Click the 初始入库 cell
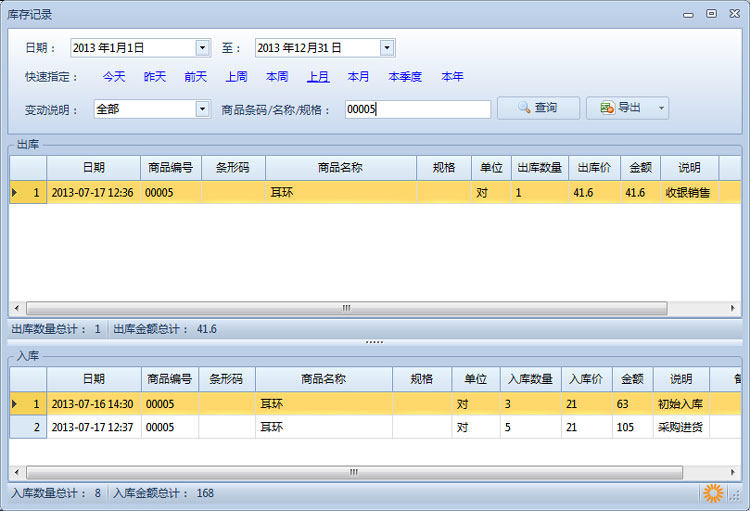This screenshot has height=511, width=750. coord(681,404)
